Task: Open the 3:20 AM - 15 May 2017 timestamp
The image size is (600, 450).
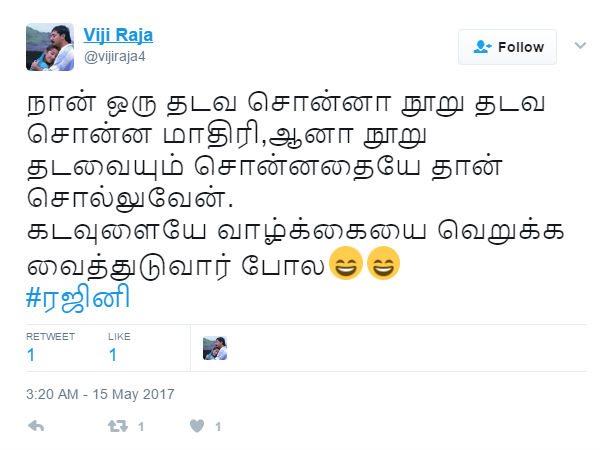Action: coord(100,394)
